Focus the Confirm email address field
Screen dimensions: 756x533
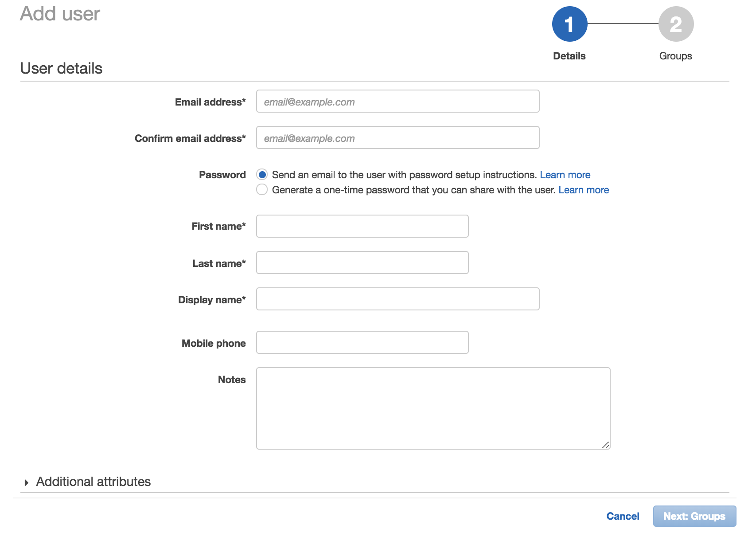click(x=397, y=138)
